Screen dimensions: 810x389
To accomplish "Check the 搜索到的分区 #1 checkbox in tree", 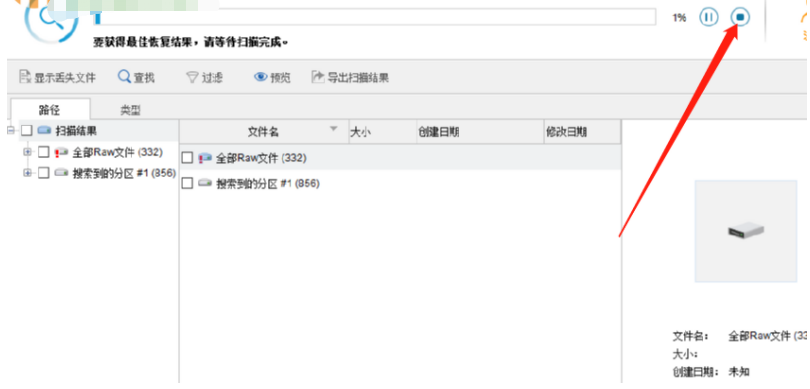I will tap(43, 173).
